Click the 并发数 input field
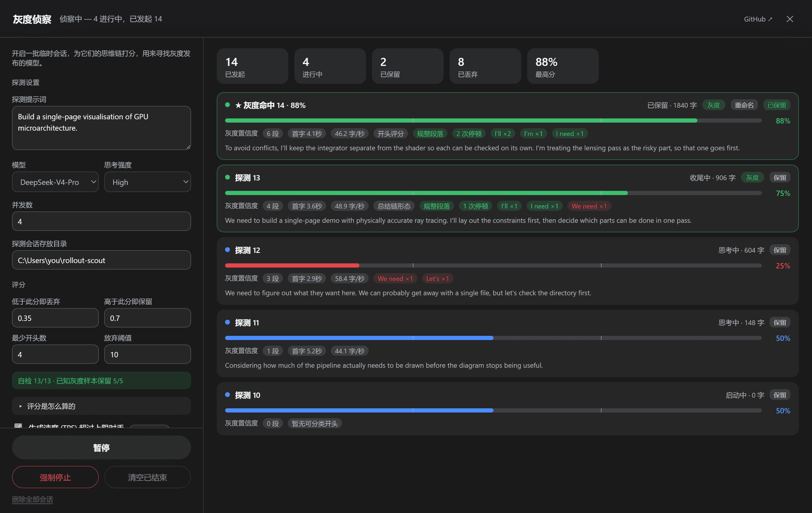812x513 pixels. coord(101,221)
